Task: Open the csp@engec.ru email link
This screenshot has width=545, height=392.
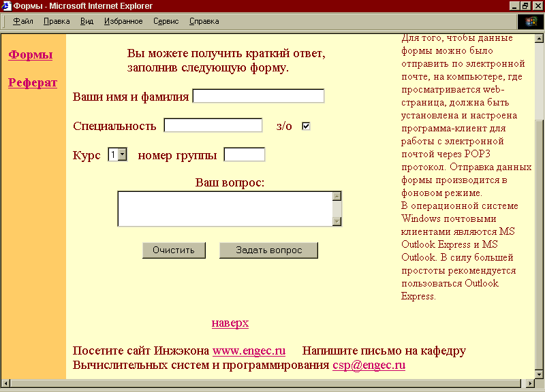Action: pos(369,365)
